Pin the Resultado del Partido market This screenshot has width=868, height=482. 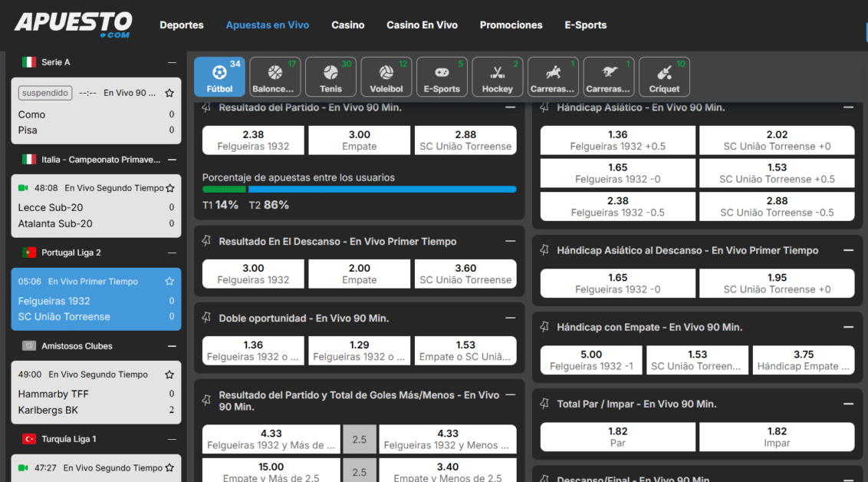pyautogui.click(x=206, y=107)
